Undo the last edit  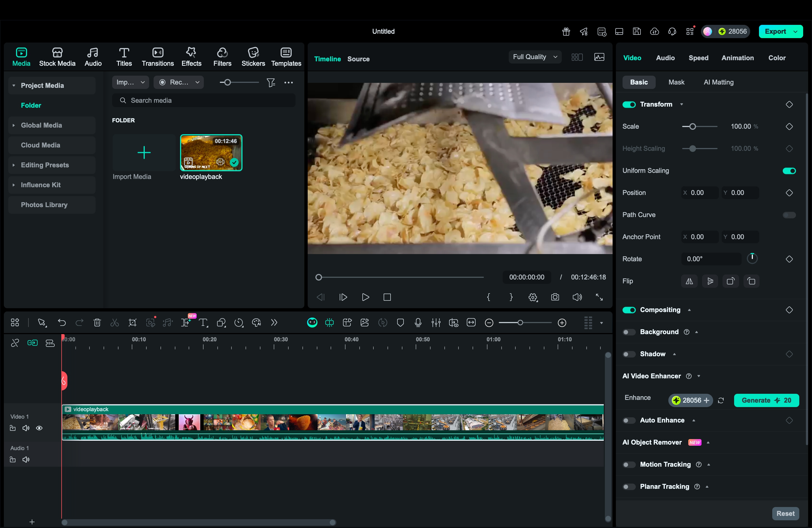point(62,322)
